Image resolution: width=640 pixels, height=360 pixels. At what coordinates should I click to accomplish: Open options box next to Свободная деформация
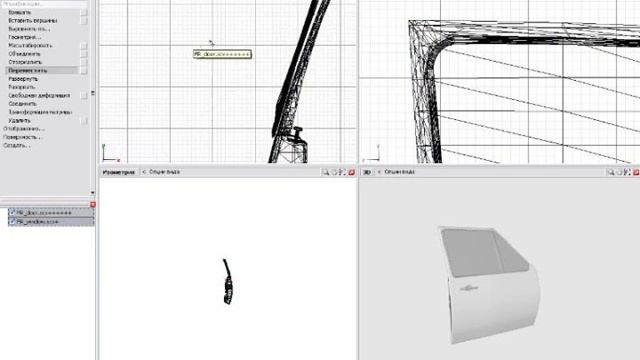[x=84, y=96]
